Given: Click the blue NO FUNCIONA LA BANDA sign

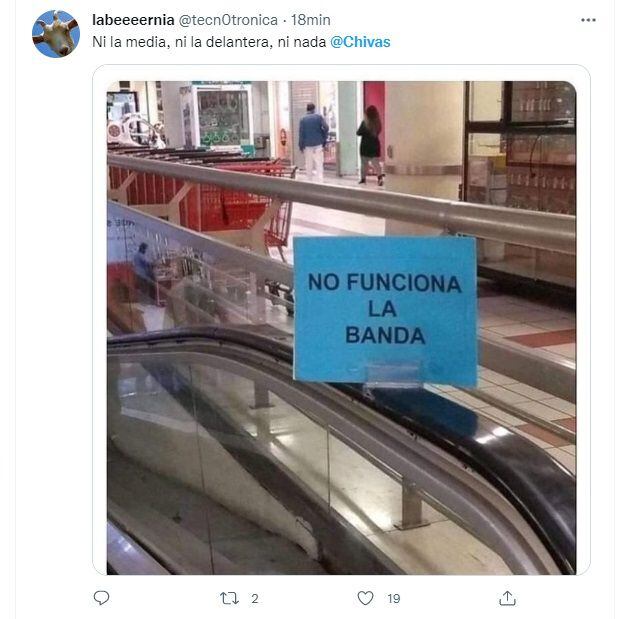Looking at the screenshot, I should coord(385,310).
